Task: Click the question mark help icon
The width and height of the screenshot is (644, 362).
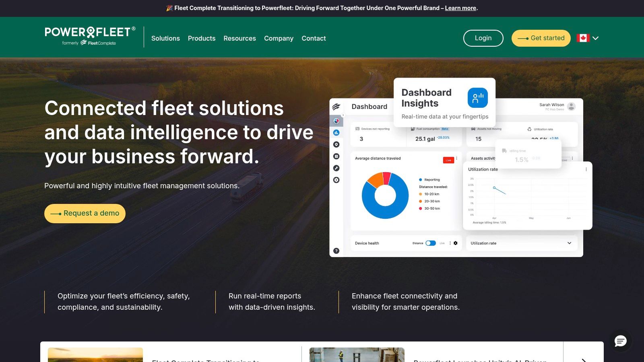Action: 336,251
